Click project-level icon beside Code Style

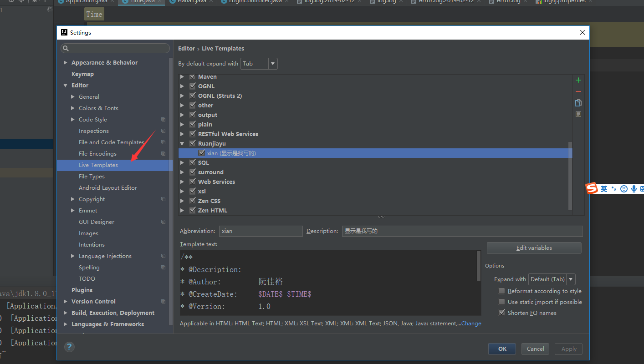tap(163, 120)
